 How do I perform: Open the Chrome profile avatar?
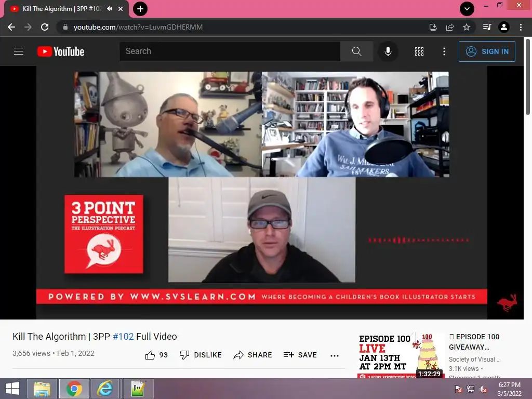click(x=504, y=27)
